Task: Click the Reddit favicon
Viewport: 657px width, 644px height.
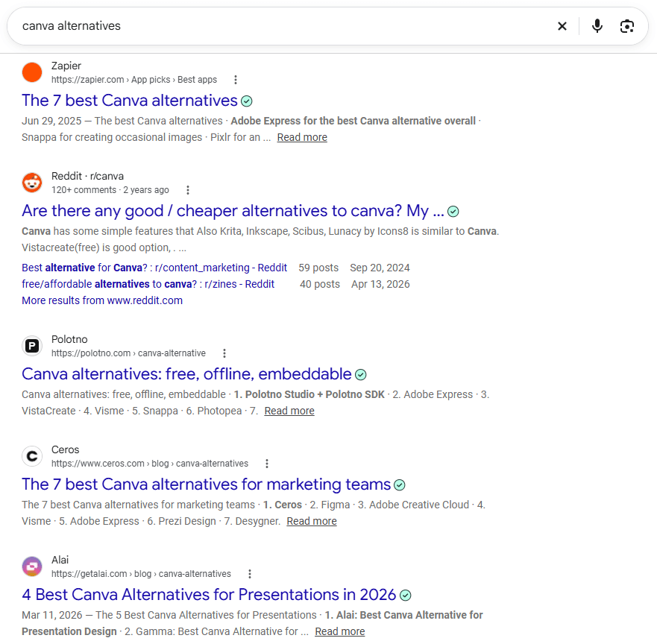Action: click(32, 183)
